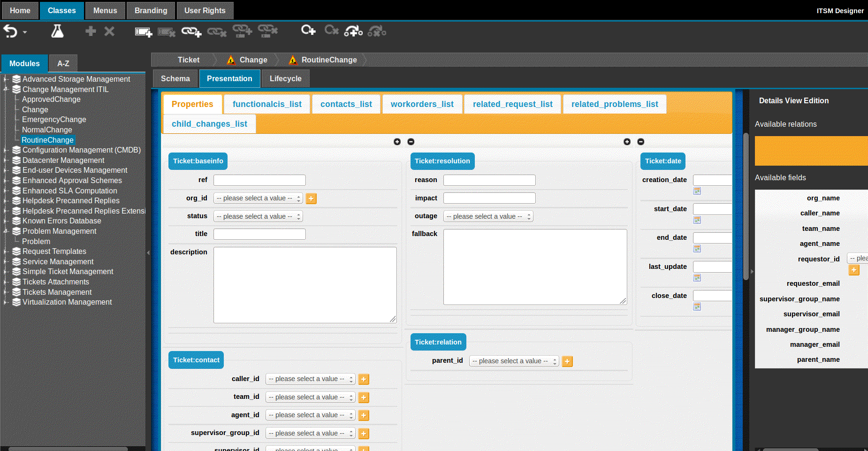Viewport: 868px width, 451px height.
Task: Switch to the Lifecycle tab
Action: pos(285,79)
